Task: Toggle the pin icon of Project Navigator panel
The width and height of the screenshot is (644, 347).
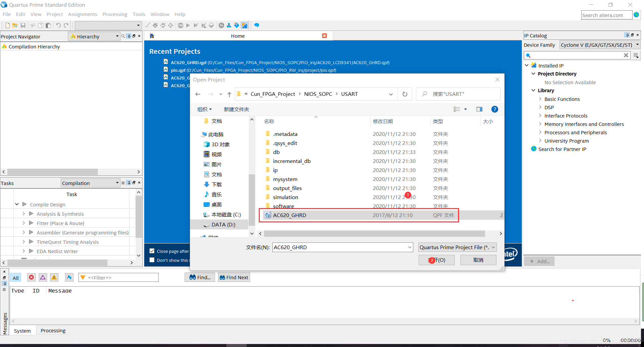Action: pyautogui.click(x=129, y=36)
